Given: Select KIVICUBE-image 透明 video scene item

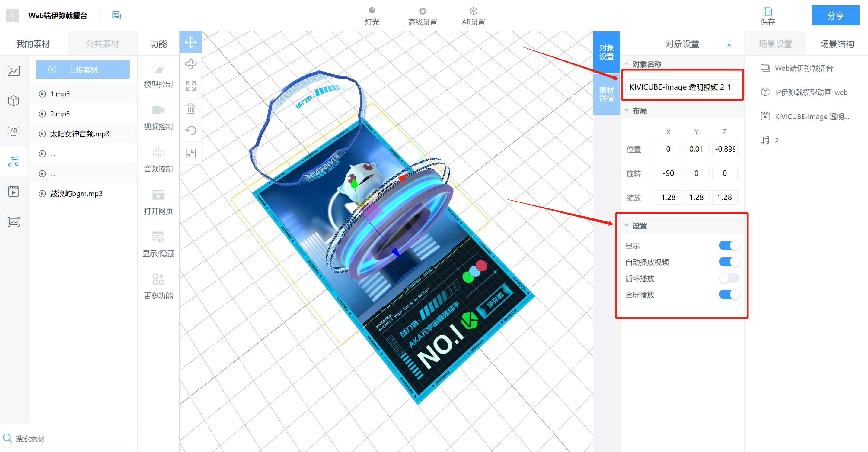Looking at the screenshot, I should pos(806,116).
